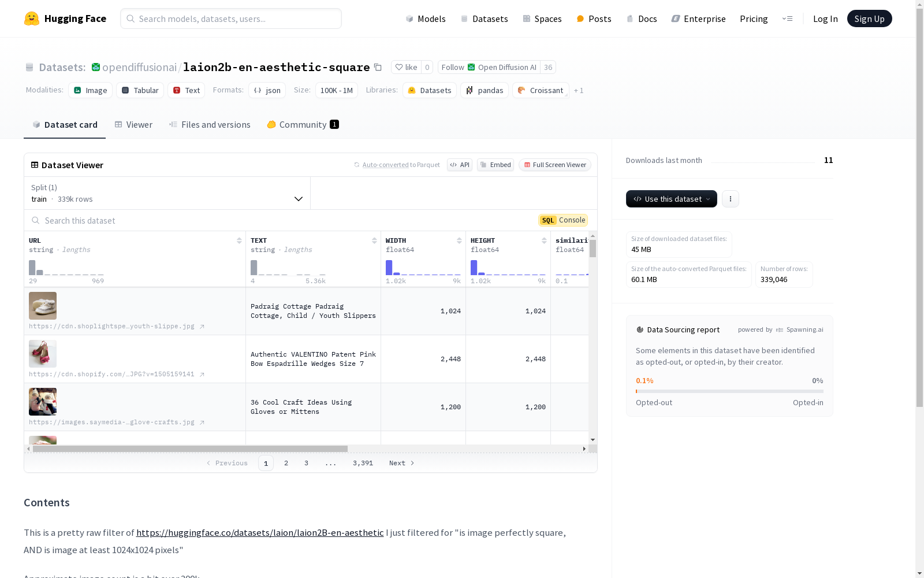Viewport: 924px width, 578px height.
Task: Open external link for saymedia URL row
Action: coord(202,423)
